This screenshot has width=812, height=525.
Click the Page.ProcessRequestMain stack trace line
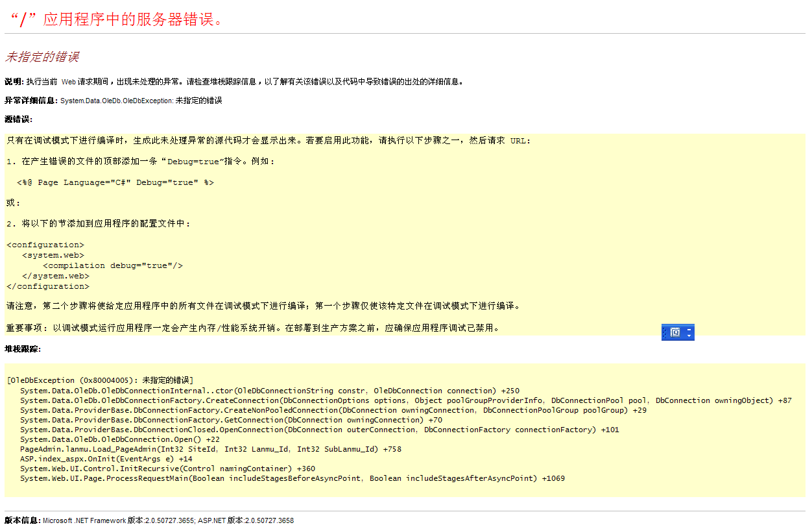(x=292, y=478)
